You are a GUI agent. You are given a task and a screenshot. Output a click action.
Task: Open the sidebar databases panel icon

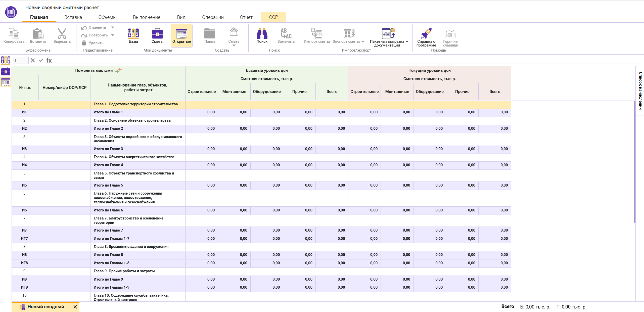pos(6,60)
